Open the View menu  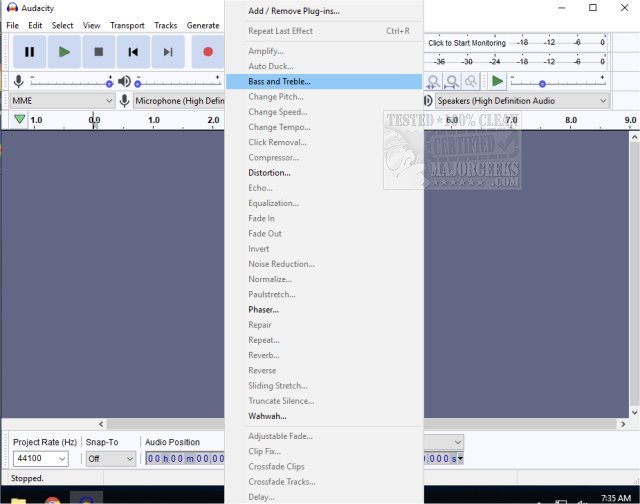(91, 25)
